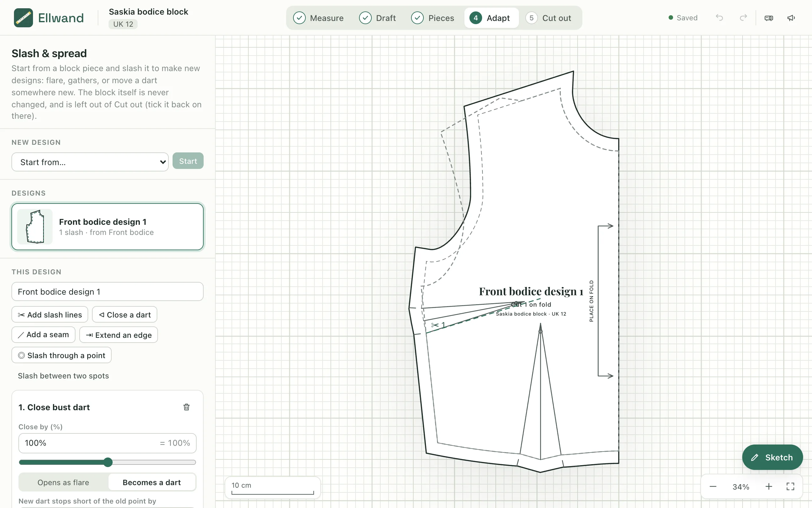This screenshot has width=812, height=508.
Task: Click the UK 12 size badge
Action: [x=123, y=24]
